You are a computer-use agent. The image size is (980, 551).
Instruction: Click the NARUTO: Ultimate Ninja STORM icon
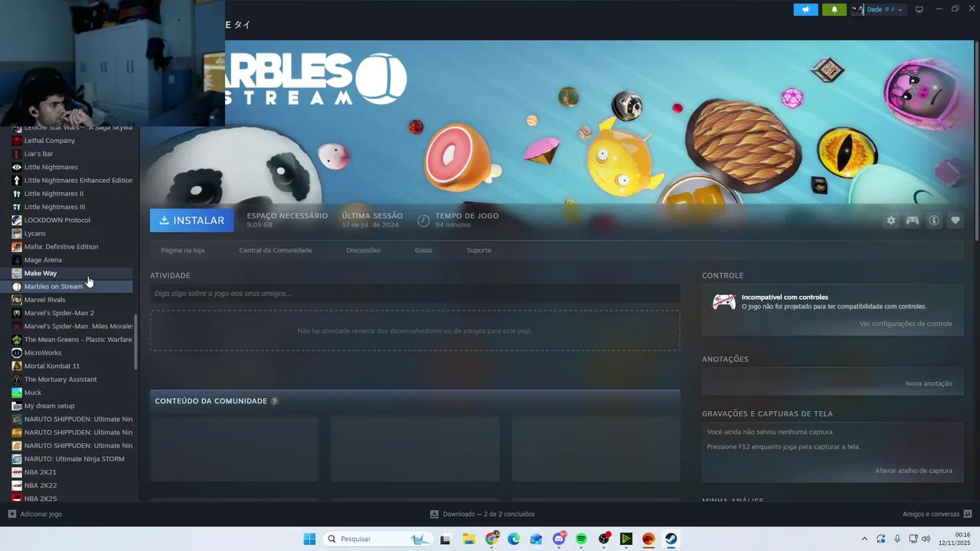point(17,458)
